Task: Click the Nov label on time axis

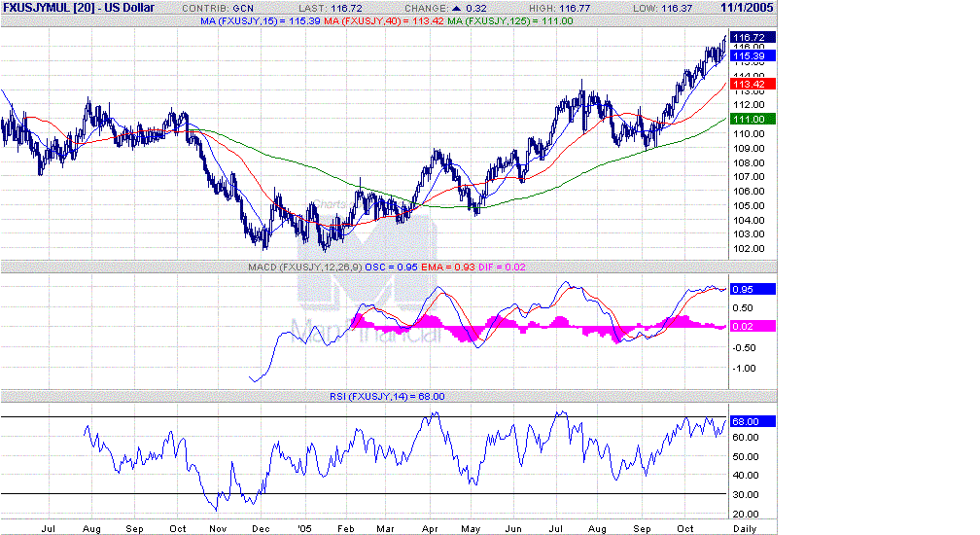Action: (x=218, y=529)
